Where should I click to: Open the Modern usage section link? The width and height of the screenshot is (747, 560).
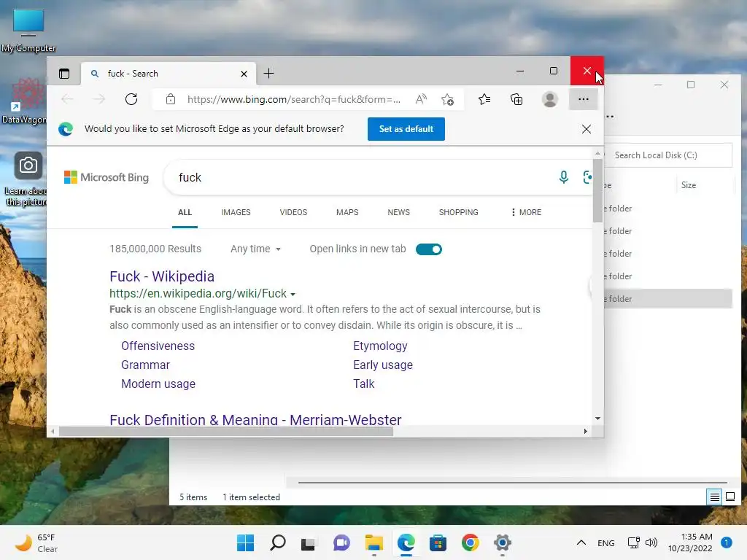(158, 384)
